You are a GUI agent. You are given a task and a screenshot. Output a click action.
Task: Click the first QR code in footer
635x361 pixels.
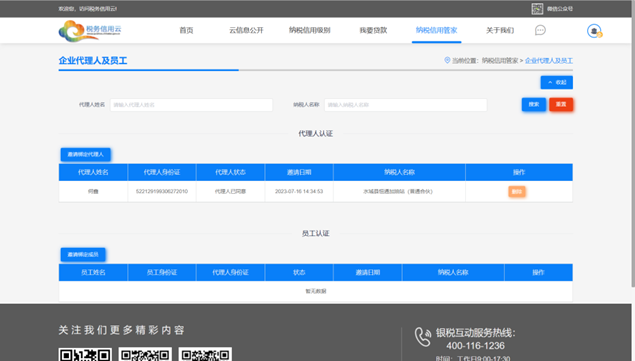point(85,354)
